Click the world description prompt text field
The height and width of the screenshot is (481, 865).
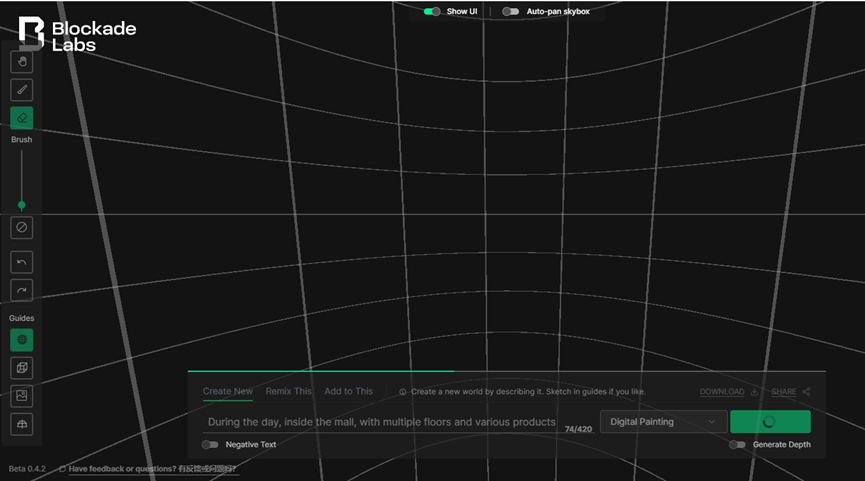(380, 422)
